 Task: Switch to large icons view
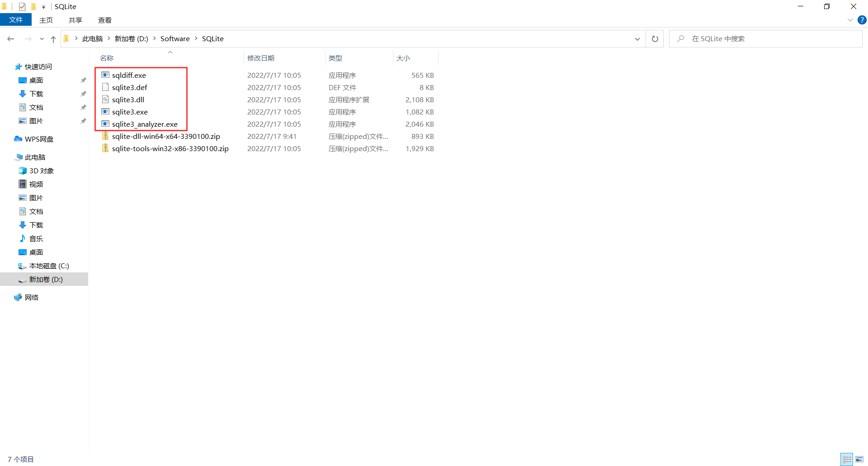click(859, 459)
